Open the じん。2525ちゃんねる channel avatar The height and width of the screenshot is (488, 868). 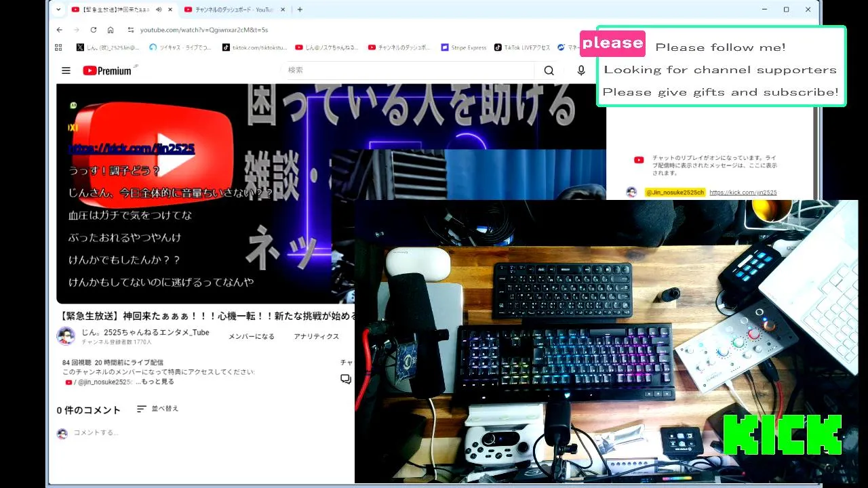tap(66, 336)
